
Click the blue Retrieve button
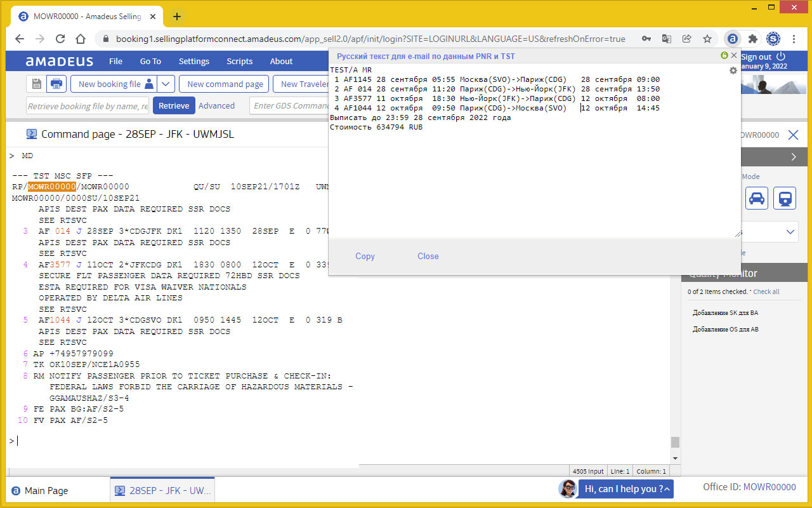pyautogui.click(x=174, y=106)
